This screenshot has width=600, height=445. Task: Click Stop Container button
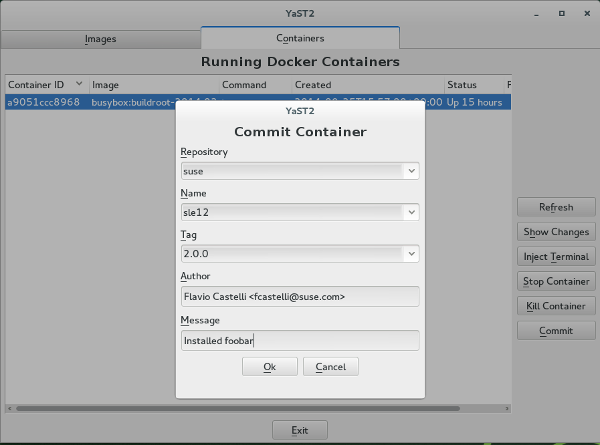[x=556, y=281]
